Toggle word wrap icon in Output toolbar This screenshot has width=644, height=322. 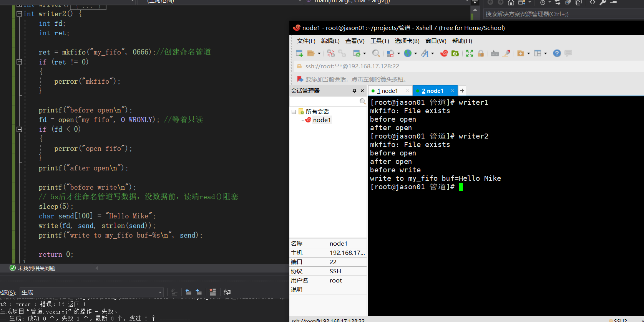(x=227, y=292)
